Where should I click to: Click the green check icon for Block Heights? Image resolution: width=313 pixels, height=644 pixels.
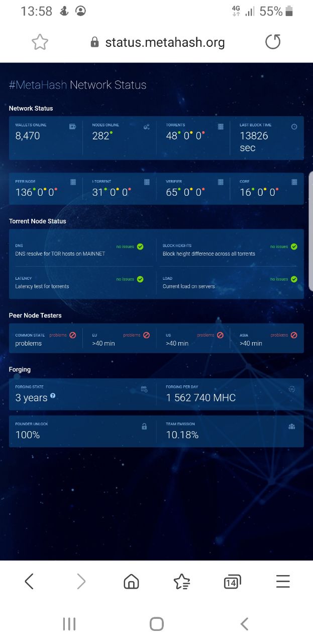[294, 247]
